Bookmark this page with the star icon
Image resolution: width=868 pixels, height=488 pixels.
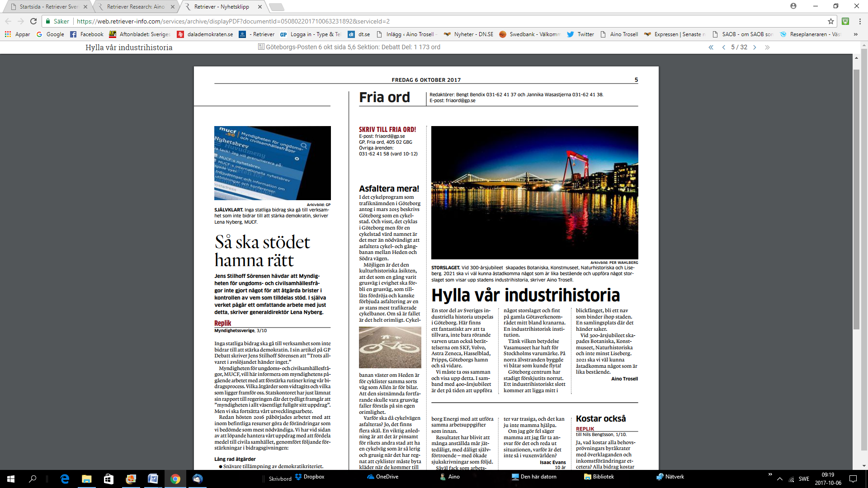tap(831, 21)
